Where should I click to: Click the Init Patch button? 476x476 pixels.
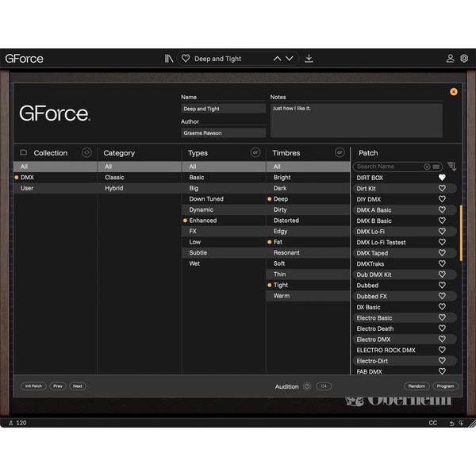33,386
